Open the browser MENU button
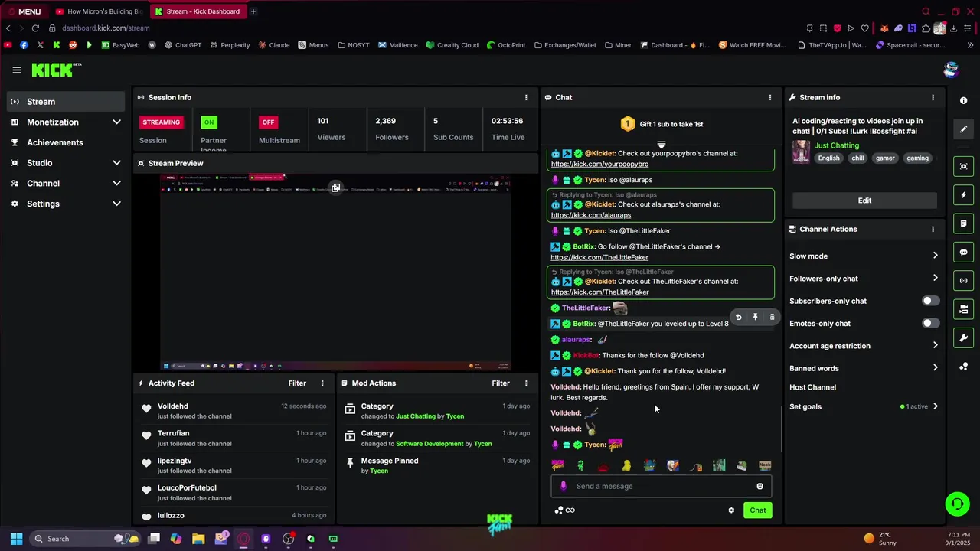 tap(24, 11)
